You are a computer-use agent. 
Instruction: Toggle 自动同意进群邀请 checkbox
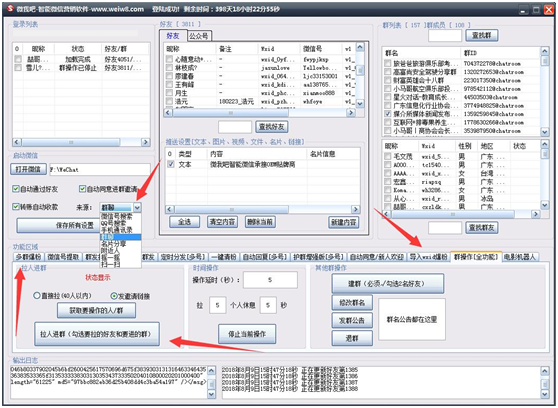click(x=82, y=189)
